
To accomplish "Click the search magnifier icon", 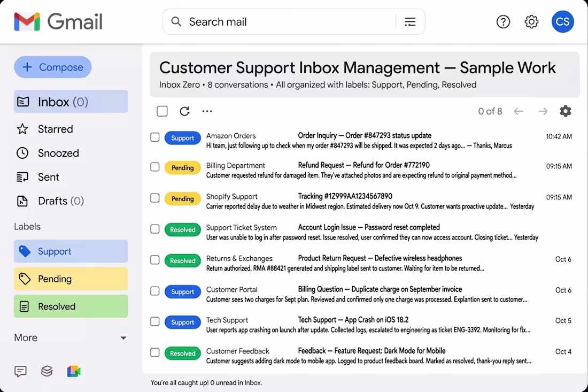I will (x=176, y=22).
